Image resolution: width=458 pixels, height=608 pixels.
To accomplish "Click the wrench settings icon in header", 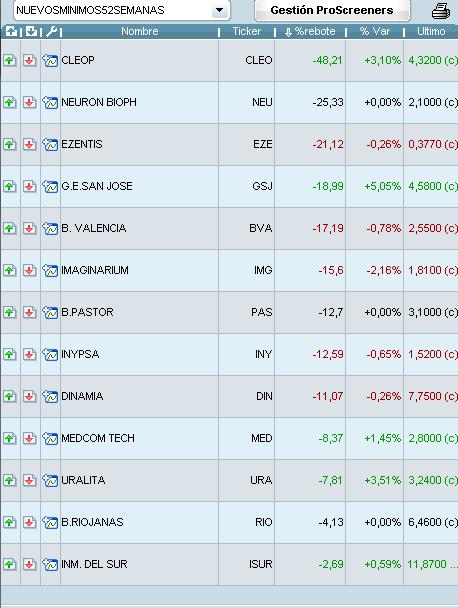I will tap(51, 31).
